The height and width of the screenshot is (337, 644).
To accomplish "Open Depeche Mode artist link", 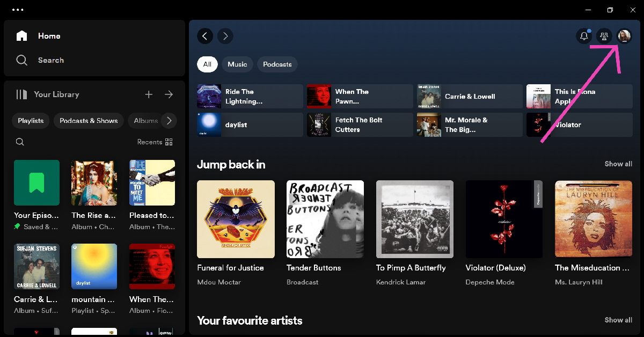I will (x=490, y=282).
